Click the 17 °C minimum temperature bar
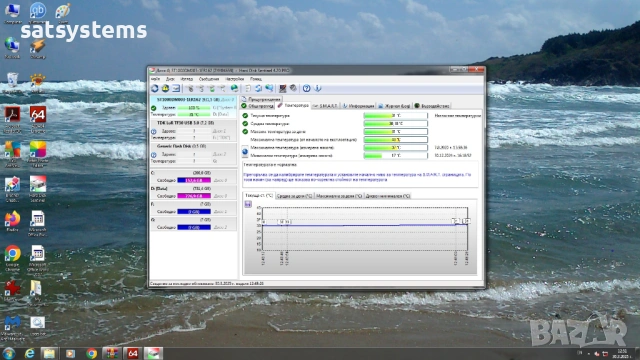This screenshot has width=640, height=360. coord(396,156)
